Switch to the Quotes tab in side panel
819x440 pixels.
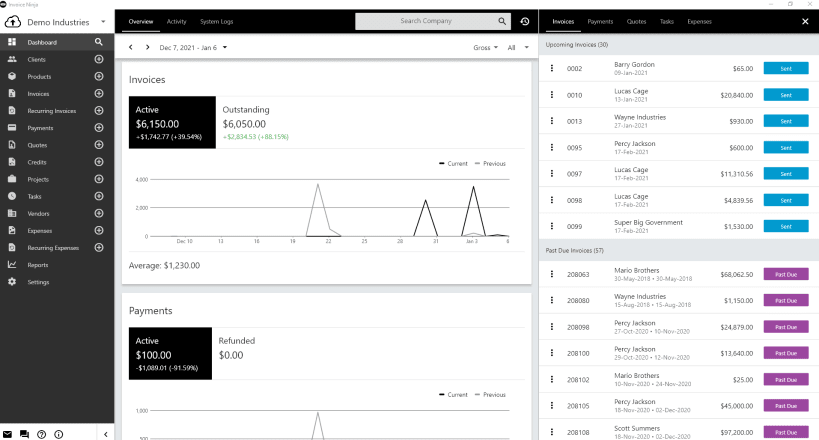click(x=636, y=21)
